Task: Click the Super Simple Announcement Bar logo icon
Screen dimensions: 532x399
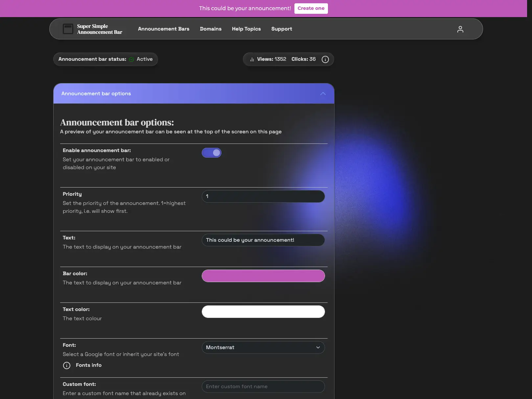Action: click(68, 29)
